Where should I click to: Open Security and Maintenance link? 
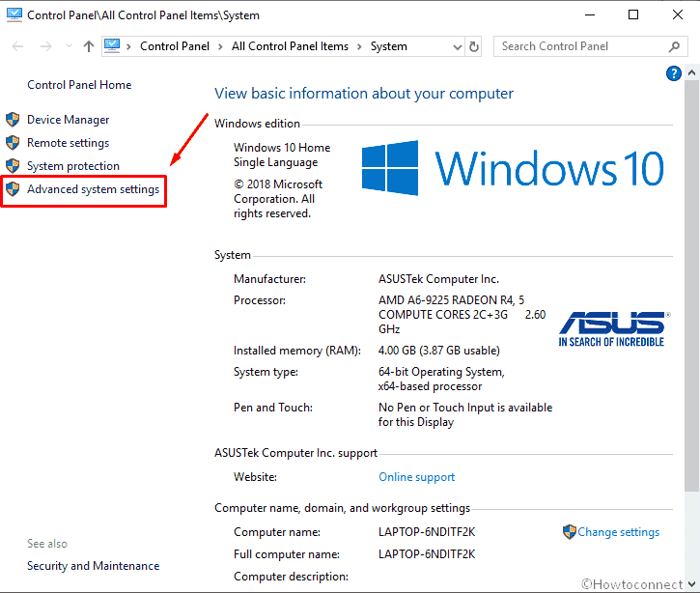click(93, 566)
